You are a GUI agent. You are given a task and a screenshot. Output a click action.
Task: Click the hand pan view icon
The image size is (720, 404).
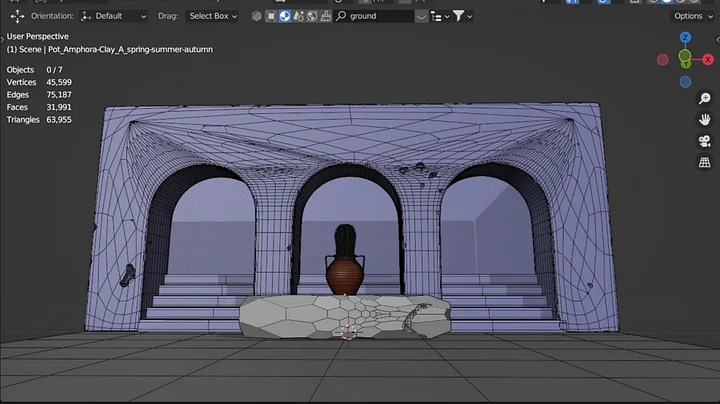click(704, 119)
